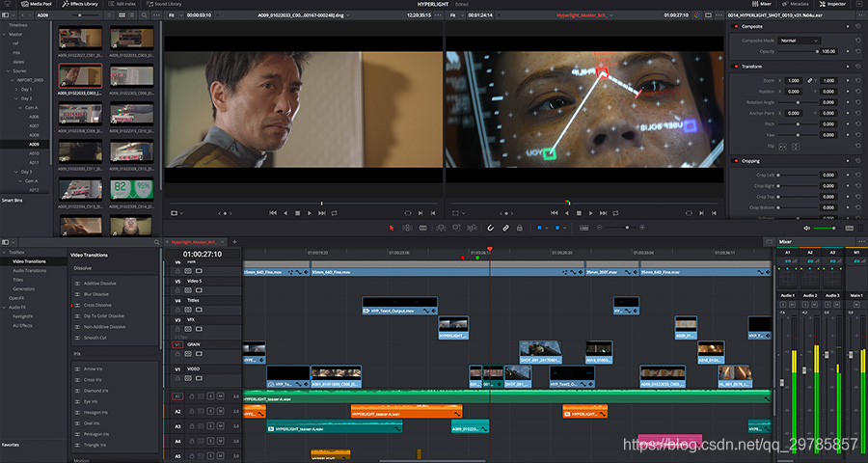
Task: Toggle loop playback in the source viewer
Action: click(x=335, y=212)
